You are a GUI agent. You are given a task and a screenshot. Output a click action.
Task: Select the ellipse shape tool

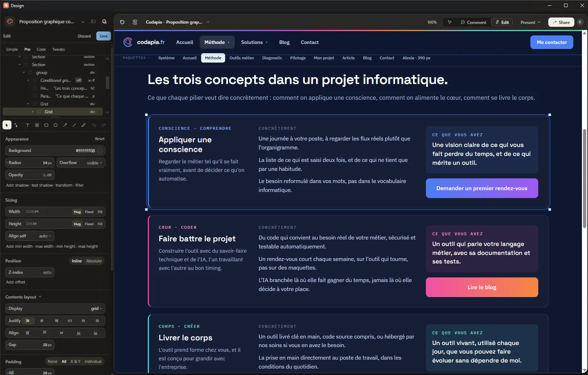[55, 125]
